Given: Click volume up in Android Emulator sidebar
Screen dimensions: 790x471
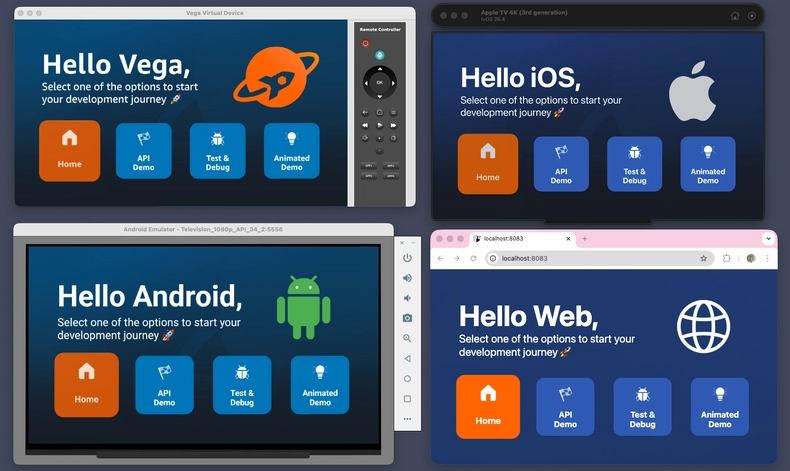Looking at the screenshot, I should pyautogui.click(x=407, y=278).
